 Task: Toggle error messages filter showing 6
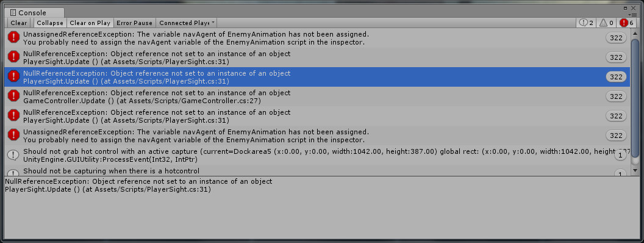[x=627, y=23]
